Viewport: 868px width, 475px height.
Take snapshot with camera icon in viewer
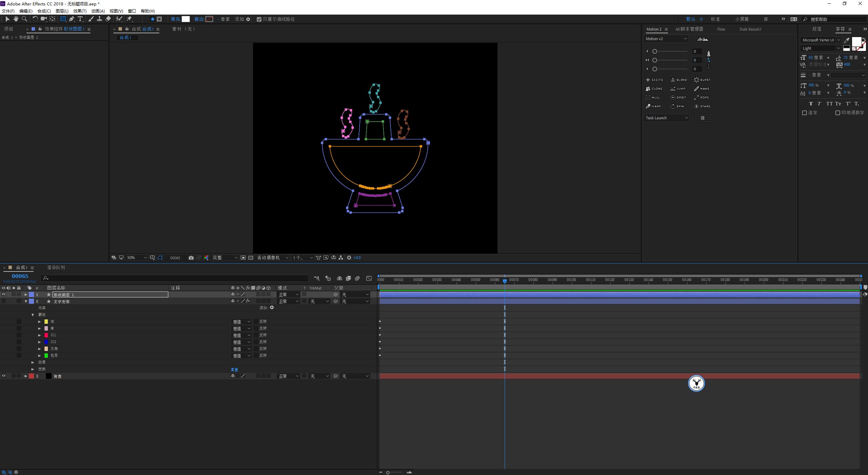191,258
